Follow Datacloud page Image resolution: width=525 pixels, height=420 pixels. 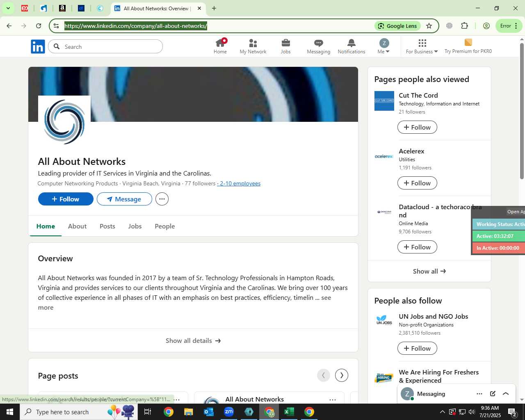(417, 247)
